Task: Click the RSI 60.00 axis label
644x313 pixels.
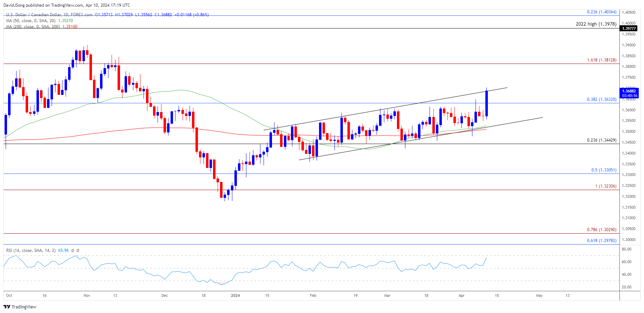Action: point(626,262)
